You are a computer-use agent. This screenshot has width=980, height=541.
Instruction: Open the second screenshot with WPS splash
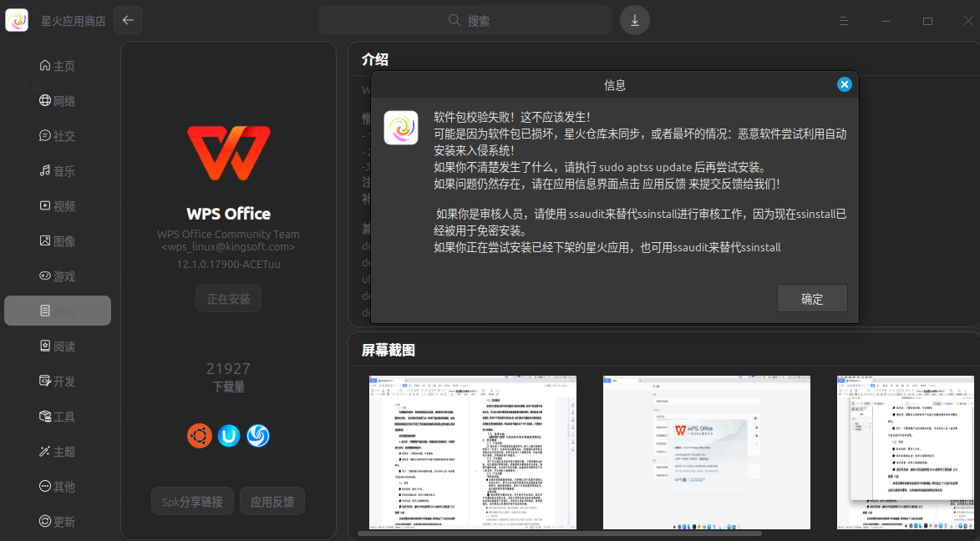click(707, 453)
